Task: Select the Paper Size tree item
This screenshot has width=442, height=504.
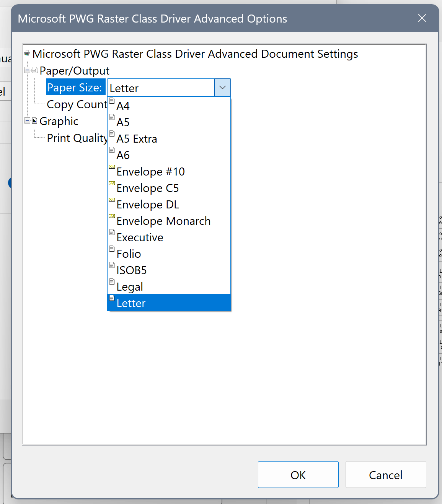Action: (75, 88)
